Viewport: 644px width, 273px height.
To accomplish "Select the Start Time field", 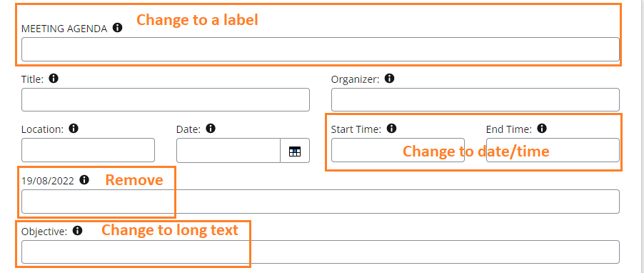I will tap(398, 151).
